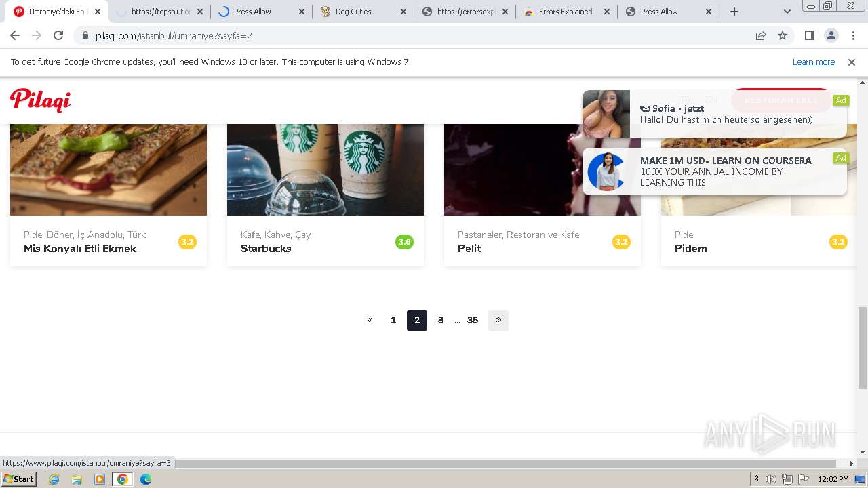Open the browser side panel
868x488 pixels.
pos(809,35)
